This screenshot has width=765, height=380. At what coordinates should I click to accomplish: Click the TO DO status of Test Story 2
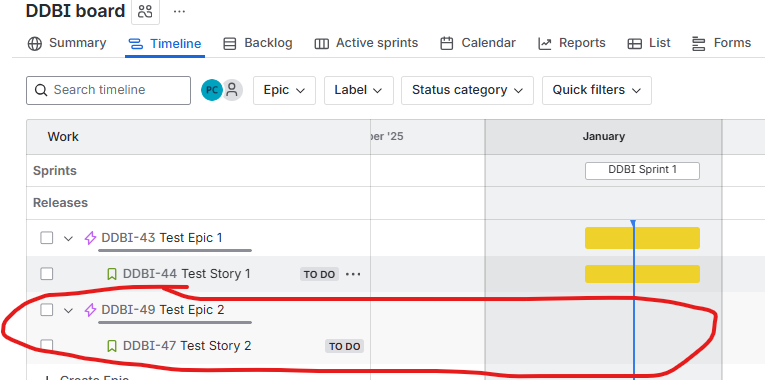[x=344, y=347]
